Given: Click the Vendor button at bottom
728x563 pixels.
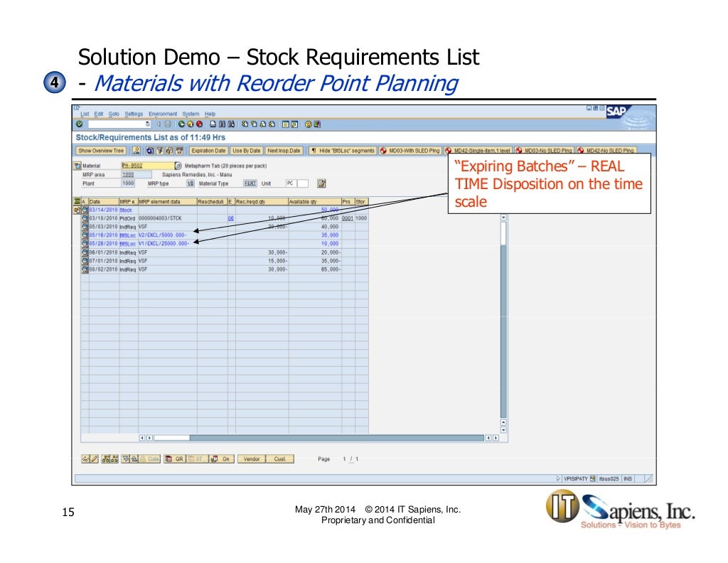Looking at the screenshot, I should coord(252,459).
